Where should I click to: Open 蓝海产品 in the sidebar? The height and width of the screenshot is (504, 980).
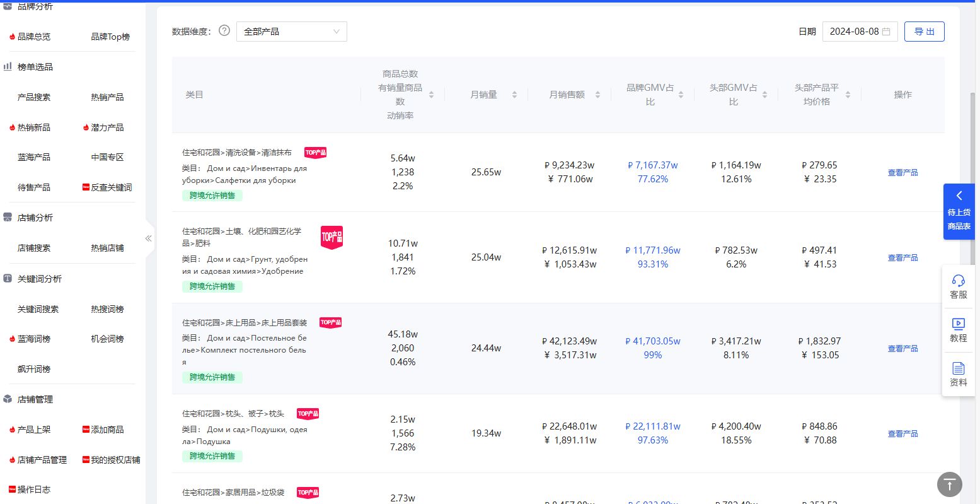click(x=34, y=157)
